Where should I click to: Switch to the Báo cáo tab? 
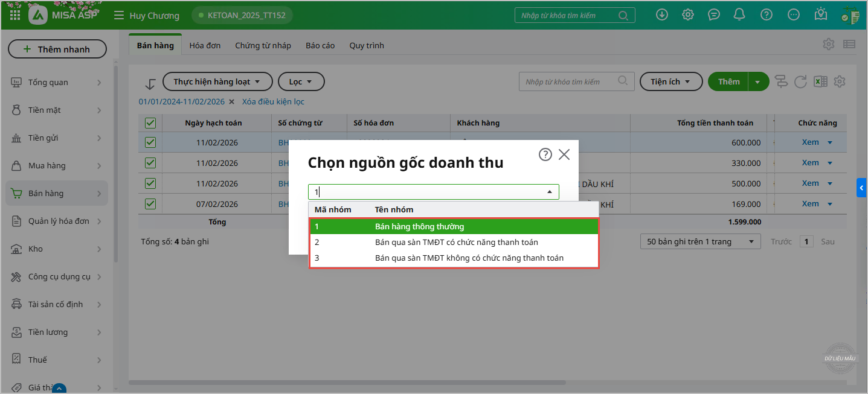(x=320, y=45)
